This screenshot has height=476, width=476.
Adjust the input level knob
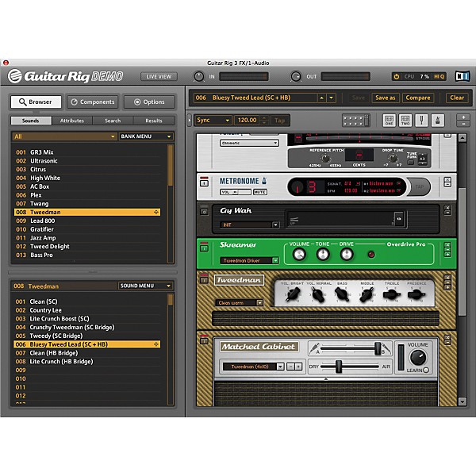pos(199,76)
